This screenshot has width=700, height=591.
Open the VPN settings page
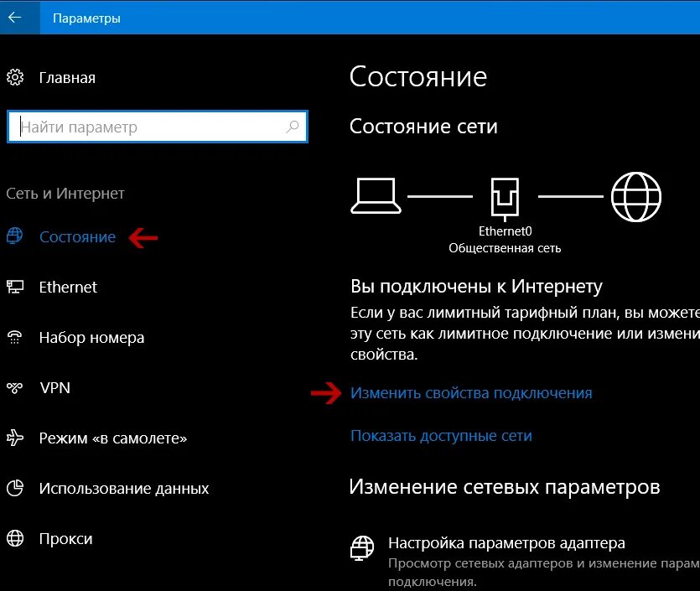pyautogui.click(x=55, y=387)
